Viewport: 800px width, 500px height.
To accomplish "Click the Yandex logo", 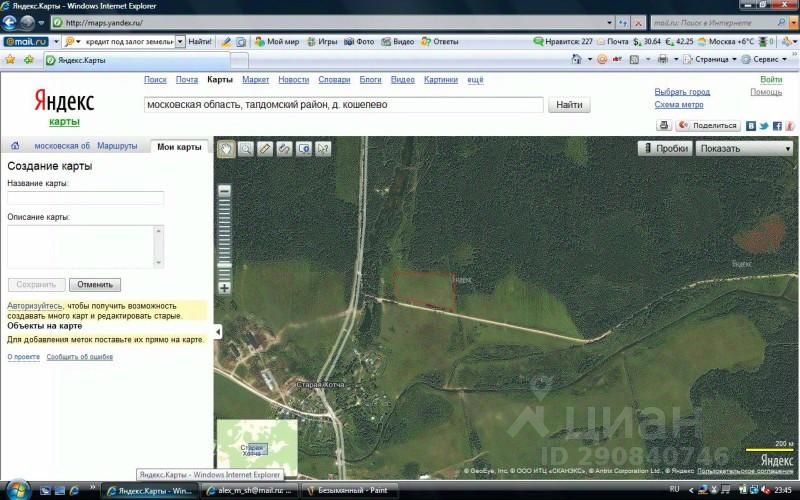I will [64, 101].
